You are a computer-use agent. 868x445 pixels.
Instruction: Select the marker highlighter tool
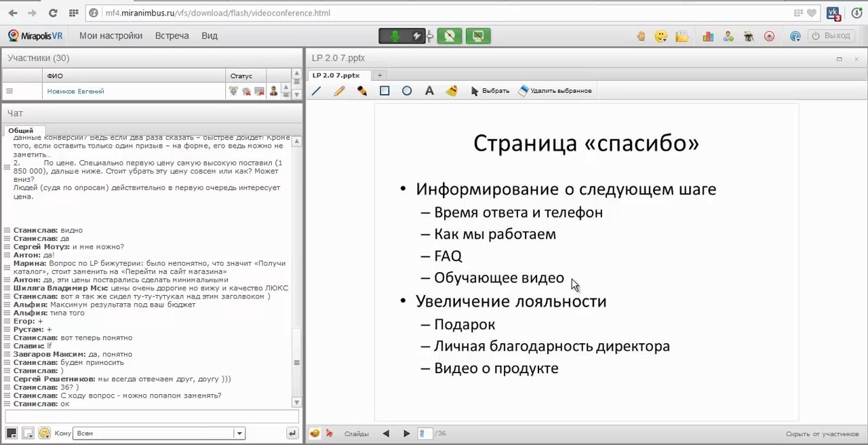coord(362,90)
